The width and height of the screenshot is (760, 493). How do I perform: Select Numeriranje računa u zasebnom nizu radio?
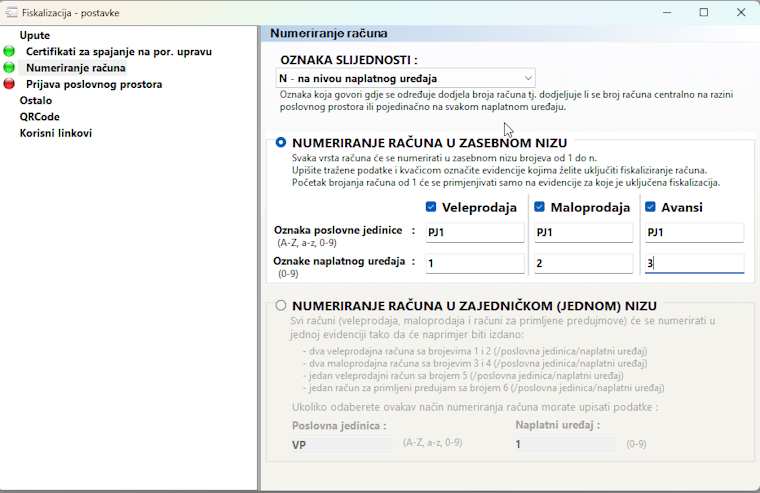281,143
